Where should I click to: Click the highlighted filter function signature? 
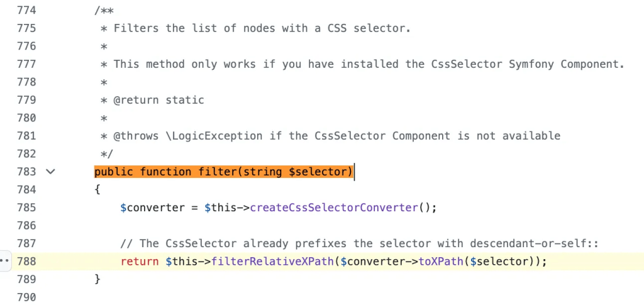[x=224, y=172]
